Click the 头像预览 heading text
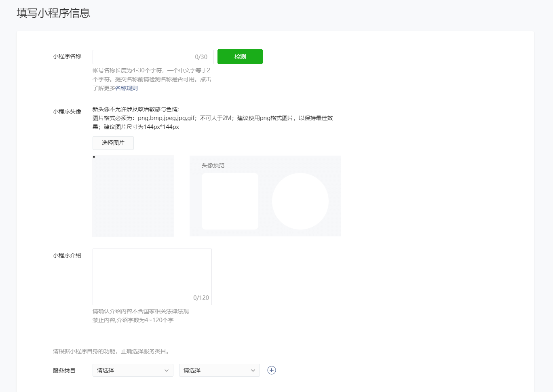This screenshot has width=553, height=392. click(213, 165)
